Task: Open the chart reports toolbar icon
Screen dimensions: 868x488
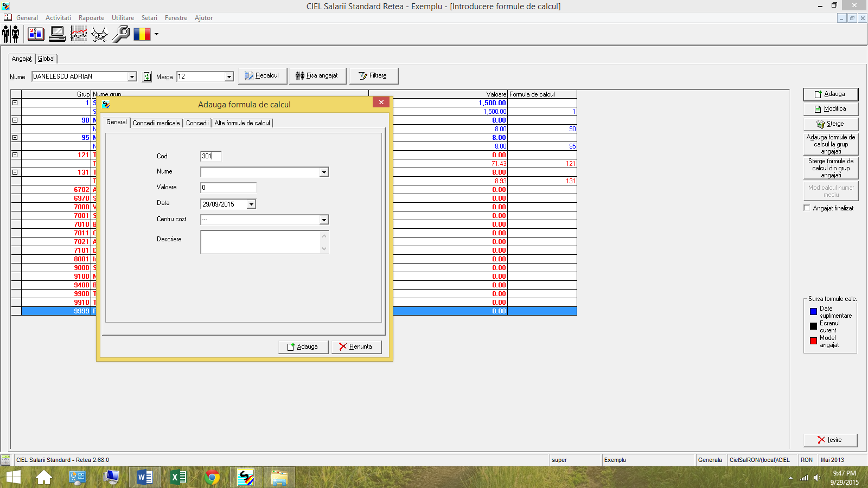Action: [79, 34]
